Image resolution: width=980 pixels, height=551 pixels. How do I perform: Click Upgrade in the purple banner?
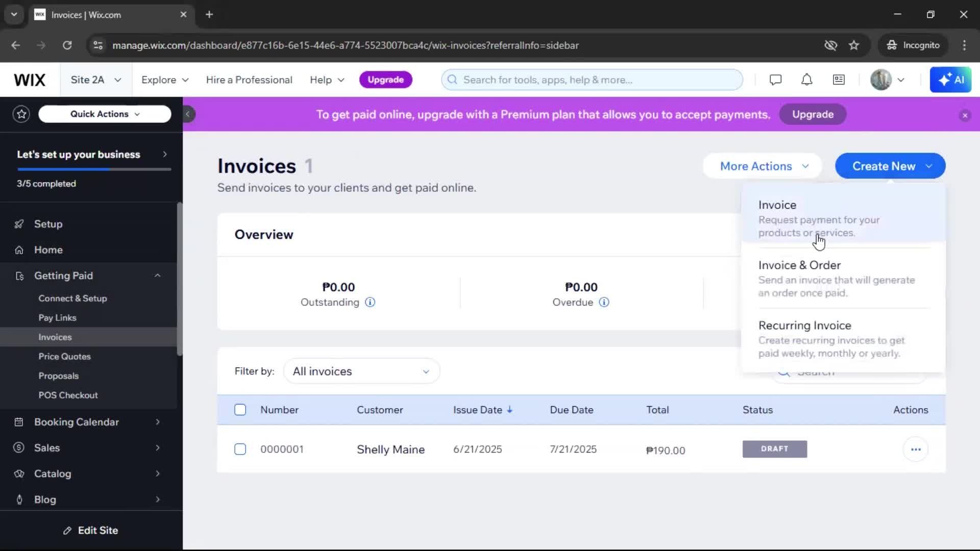coord(813,115)
